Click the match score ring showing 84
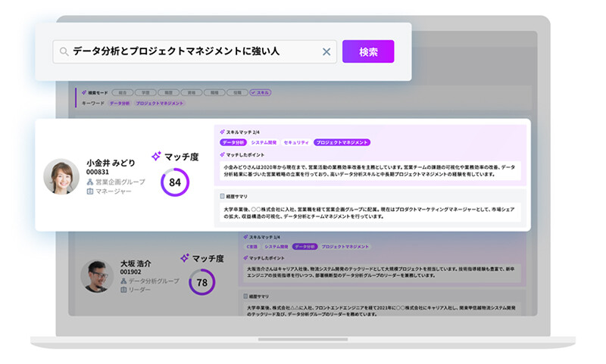 point(175,182)
